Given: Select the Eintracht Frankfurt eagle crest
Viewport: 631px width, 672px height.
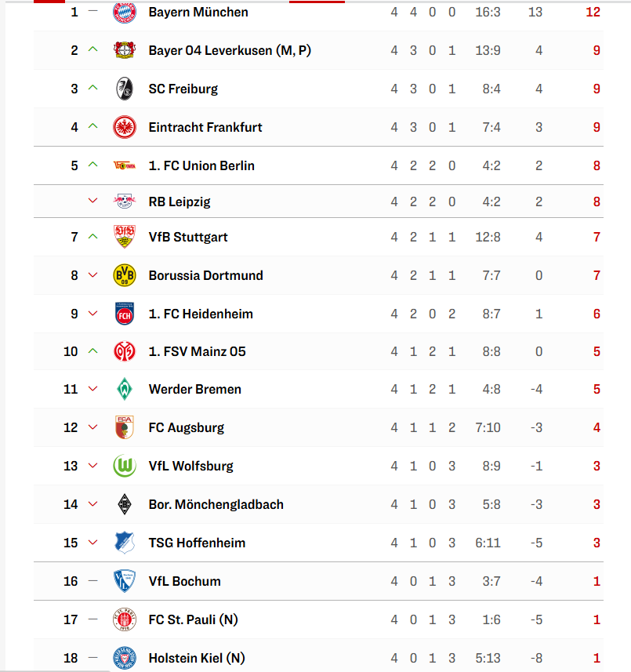Looking at the screenshot, I should 124,127.
